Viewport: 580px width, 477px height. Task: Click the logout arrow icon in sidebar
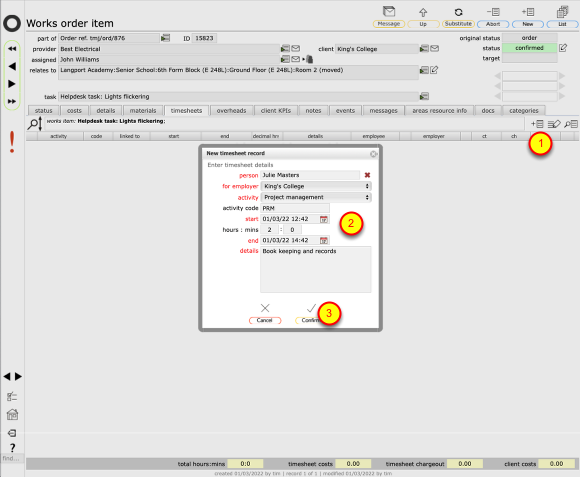pyautogui.click(x=12, y=433)
